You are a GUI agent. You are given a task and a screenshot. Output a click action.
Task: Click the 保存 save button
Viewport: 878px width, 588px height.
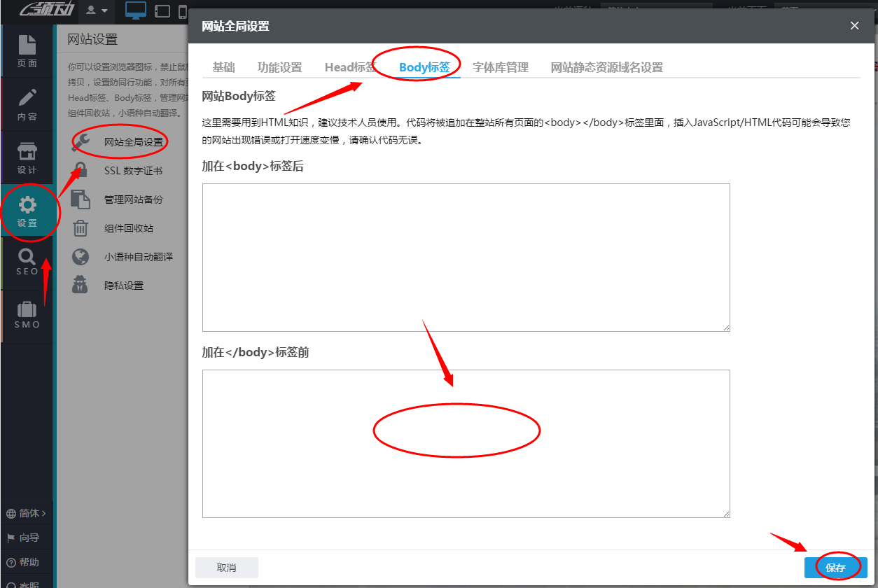point(835,567)
